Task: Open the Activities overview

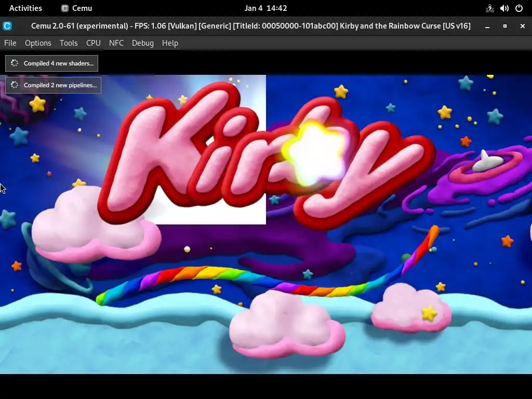Action: (25, 8)
